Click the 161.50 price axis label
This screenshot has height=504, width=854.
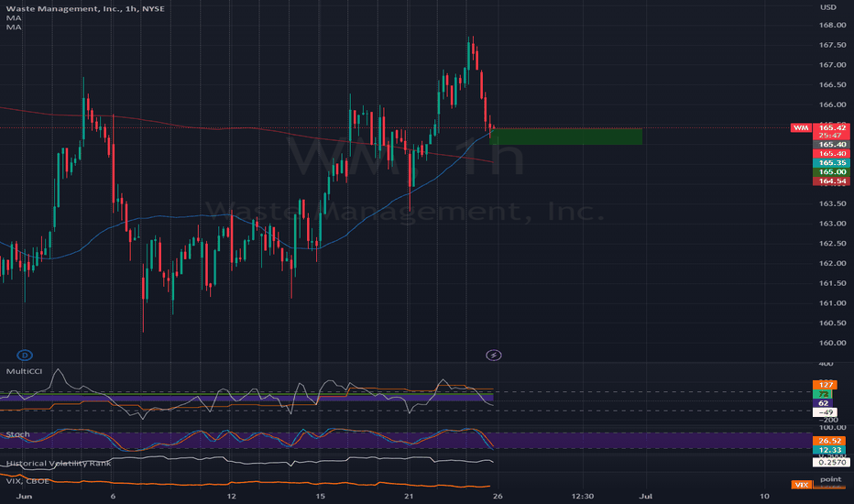coord(833,283)
